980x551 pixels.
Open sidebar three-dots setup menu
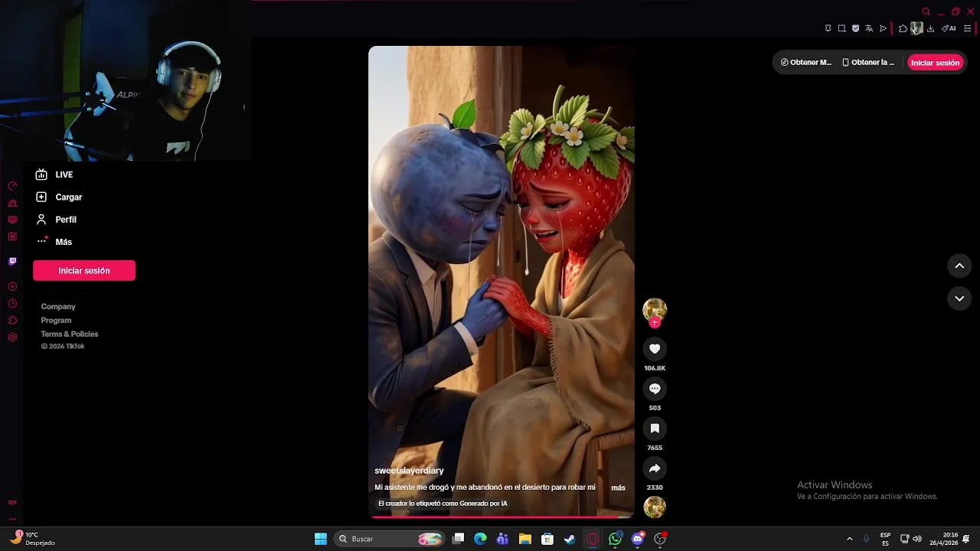coord(12,518)
